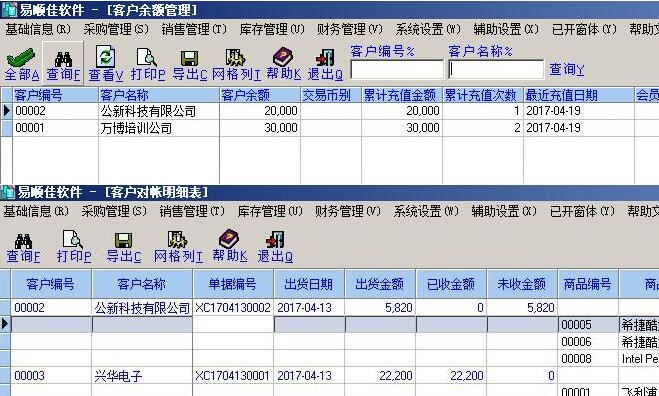
Task: Open 销售管理(T) menu in 客户余额管理 window
Action: click(194, 29)
